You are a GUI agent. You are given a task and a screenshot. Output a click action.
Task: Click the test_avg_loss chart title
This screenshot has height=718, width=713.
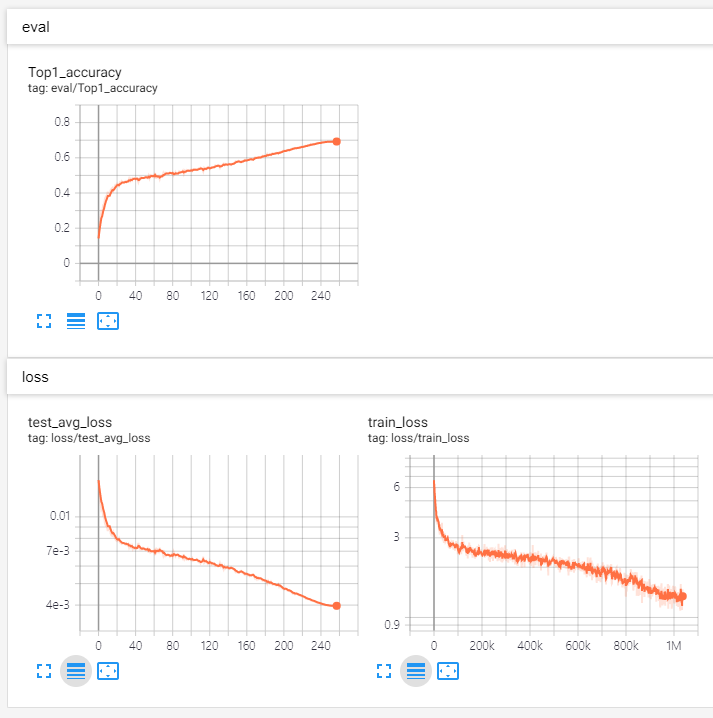pyautogui.click(x=70, y=422)
